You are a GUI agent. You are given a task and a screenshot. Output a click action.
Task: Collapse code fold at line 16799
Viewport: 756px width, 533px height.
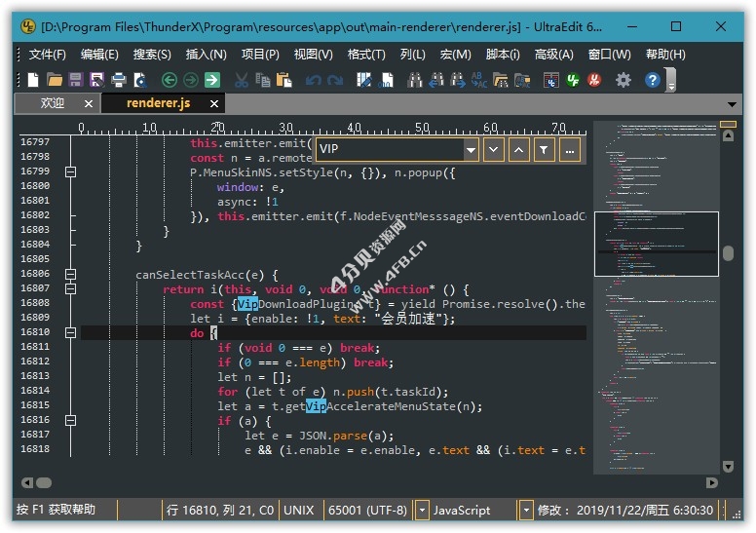[69, 171]
